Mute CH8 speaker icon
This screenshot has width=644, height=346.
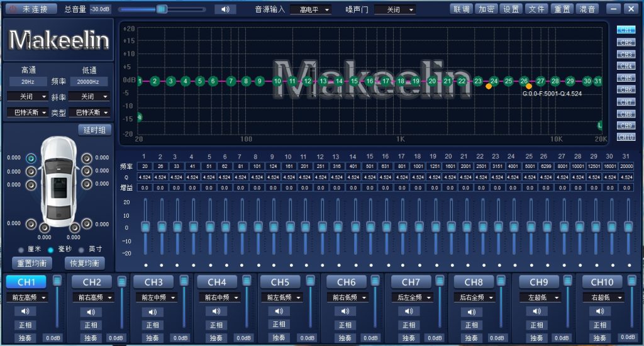pos(472,312)
